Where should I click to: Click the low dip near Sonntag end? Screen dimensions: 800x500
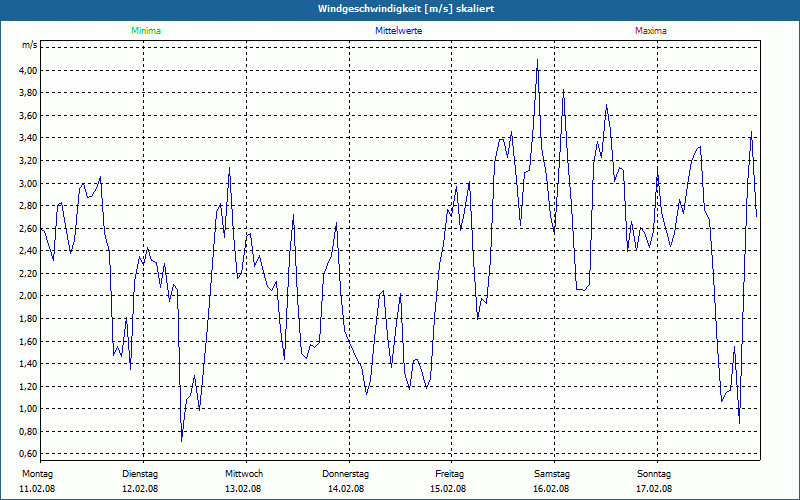(x=739, y=422)
